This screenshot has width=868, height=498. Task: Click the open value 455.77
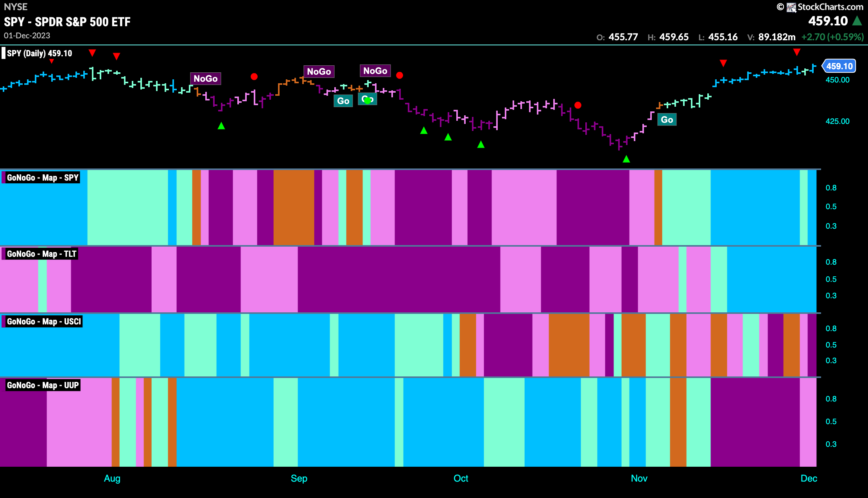pos(623,37)
